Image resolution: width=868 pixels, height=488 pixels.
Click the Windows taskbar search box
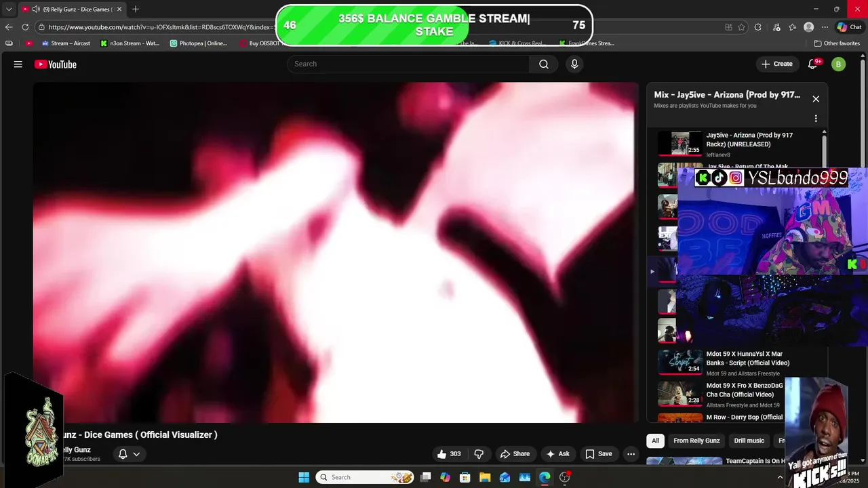tap(366, 477)
